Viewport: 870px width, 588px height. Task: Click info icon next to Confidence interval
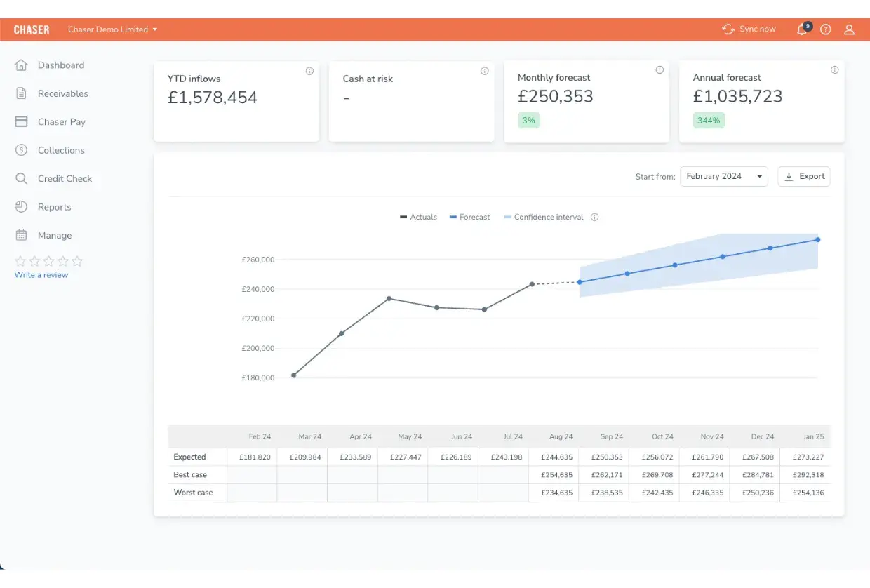click(594, 218)
